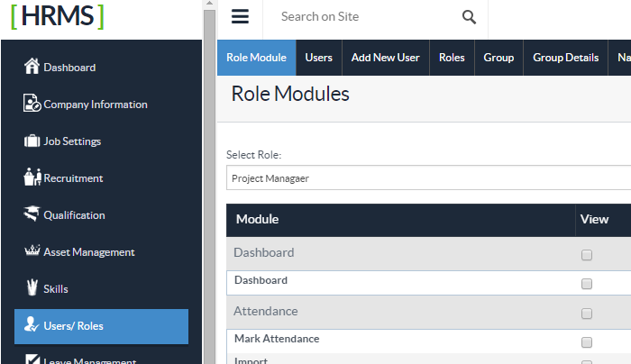Open the Group Details tab
Viewport: 631px width, 364px height.
point(566,58)
